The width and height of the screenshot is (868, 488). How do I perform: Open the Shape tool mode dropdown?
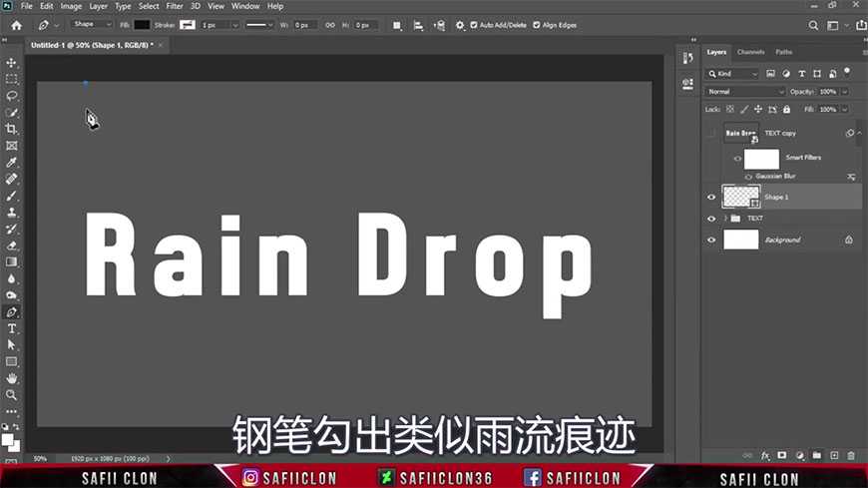[92, 24]
